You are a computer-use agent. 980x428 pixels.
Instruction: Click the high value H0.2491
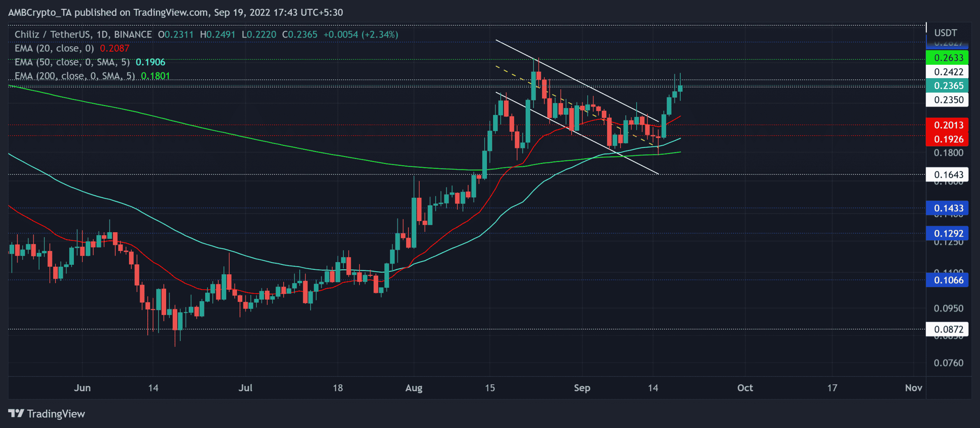coord(217,34)
